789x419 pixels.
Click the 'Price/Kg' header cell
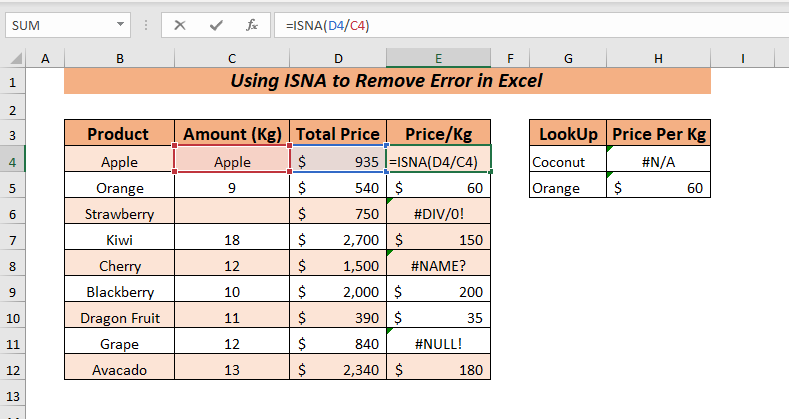coord(439,133)
